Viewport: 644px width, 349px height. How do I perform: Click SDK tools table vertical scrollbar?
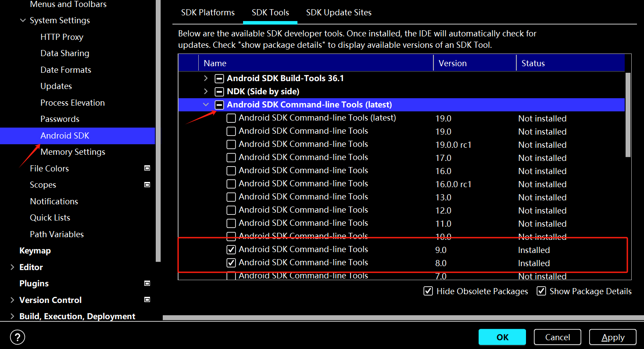pos(628,115)
